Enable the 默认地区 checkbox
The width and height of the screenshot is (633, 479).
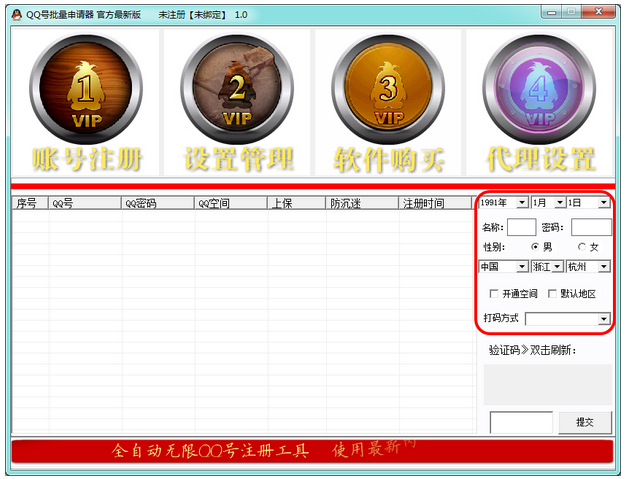tap(552, 293)
